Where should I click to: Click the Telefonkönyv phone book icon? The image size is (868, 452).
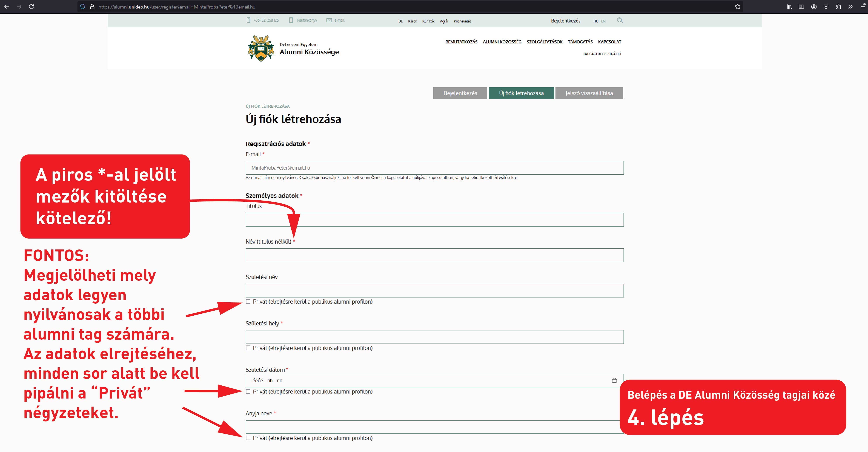(291, 20)
